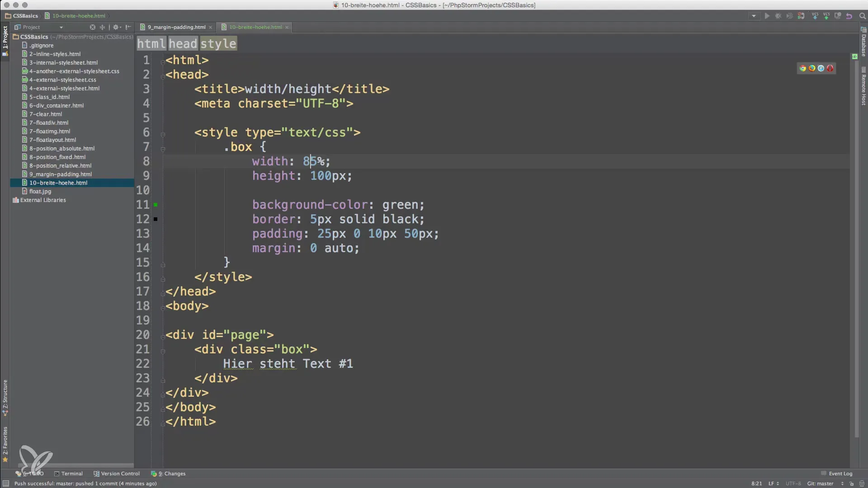Image resolution: width=868 pixels, height=488 pixels.
Task: Open Project view type dropdown
Action: coord(61,27)
